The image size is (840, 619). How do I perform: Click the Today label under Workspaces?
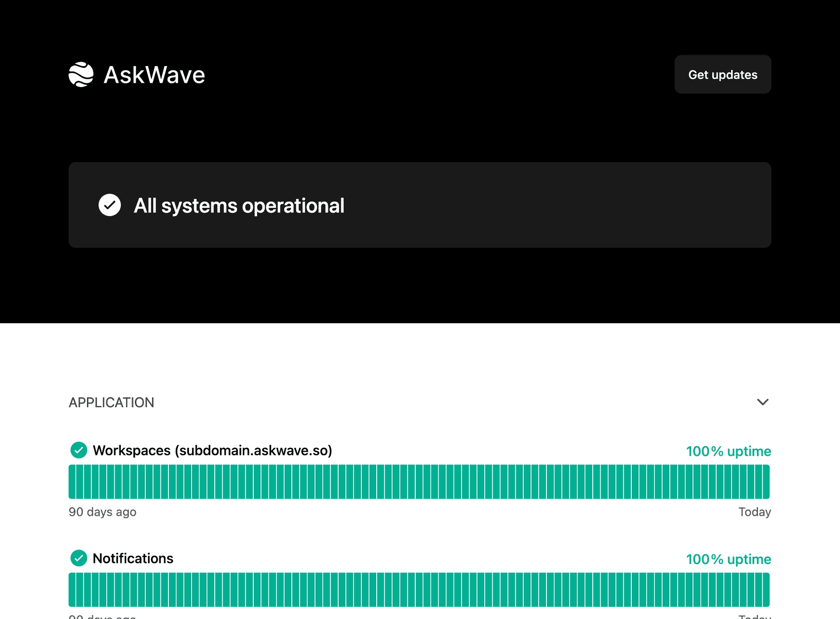point(754,512)
